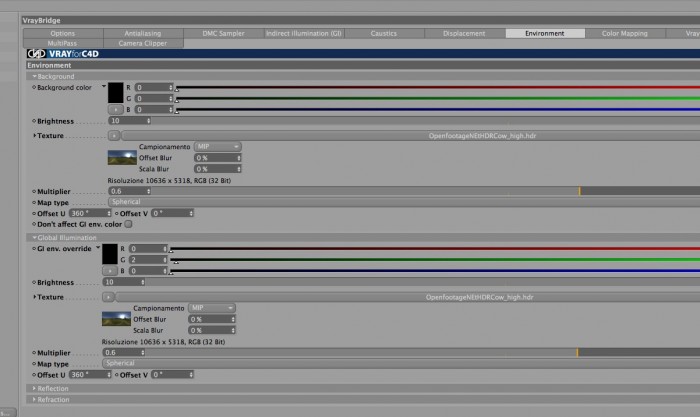Click the Background Offset Blur field

tap(218, 158)
